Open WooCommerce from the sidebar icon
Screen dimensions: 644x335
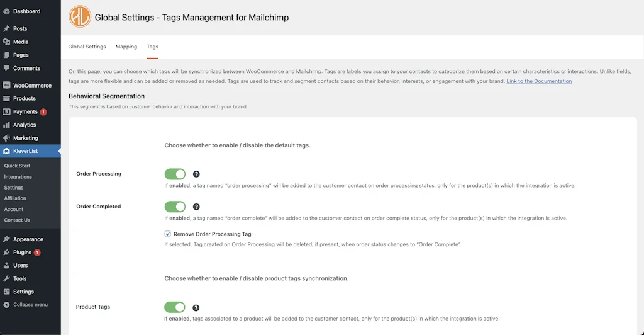pyautogui.click(x=6, y=85)
